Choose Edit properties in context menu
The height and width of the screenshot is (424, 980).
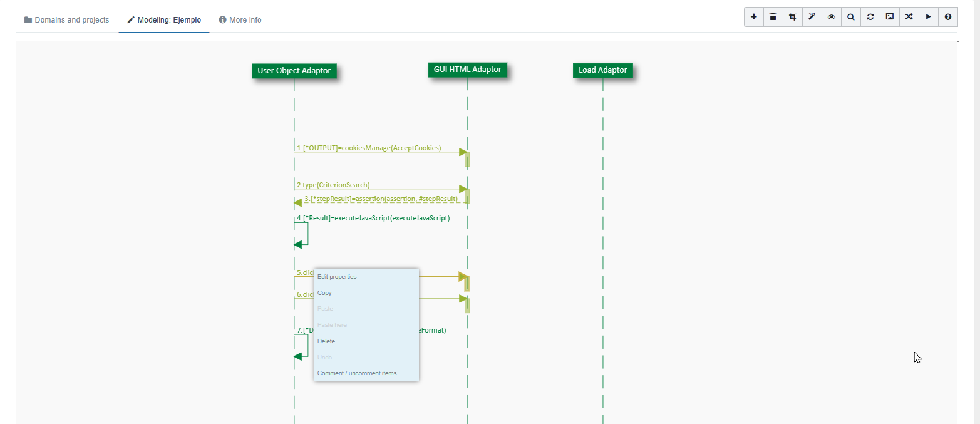coord(337,277)
